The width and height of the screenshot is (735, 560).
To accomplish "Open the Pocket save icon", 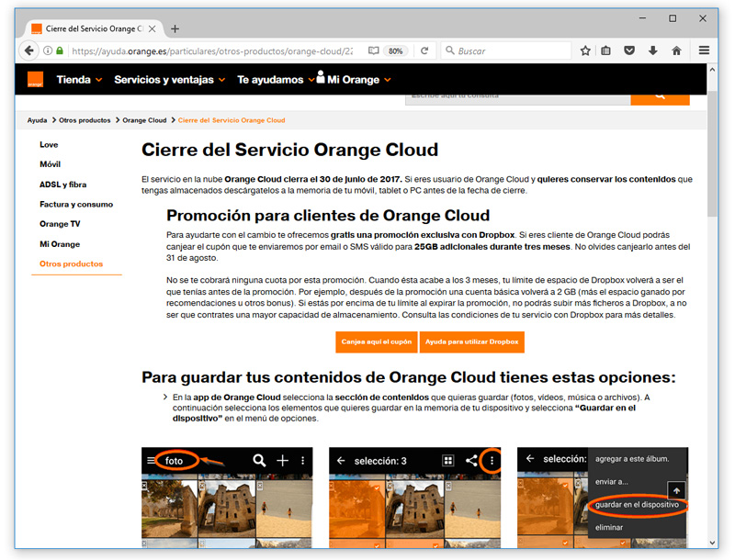I will pyautogui.click(x=630, y=50).
